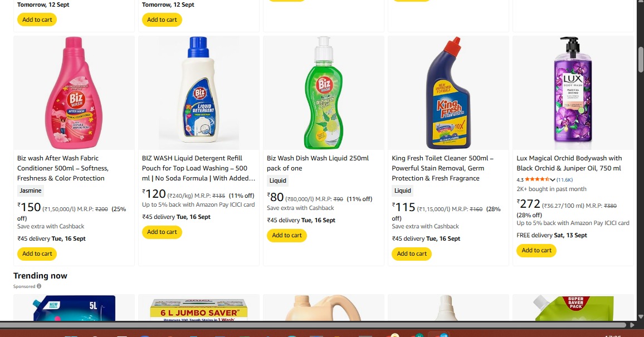
Task: Open the Lux rating dropdown chevron
Action: pyautogui.click(x=553, y=180)
